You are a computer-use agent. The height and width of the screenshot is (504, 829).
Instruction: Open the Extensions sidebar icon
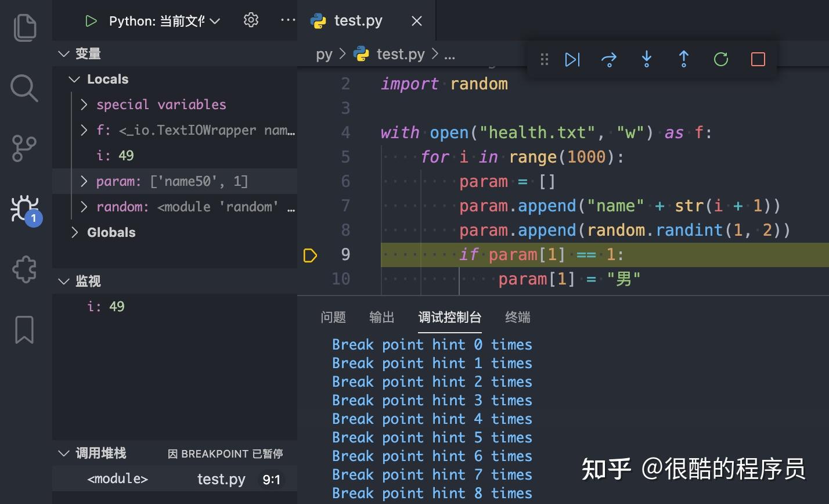pos(24,269)
